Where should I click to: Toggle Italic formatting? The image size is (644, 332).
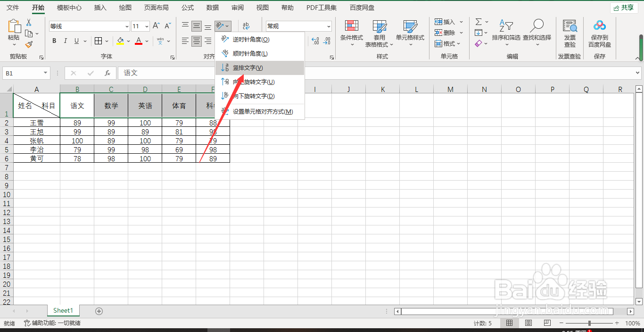pyautogui.click(x=66, y=41)
